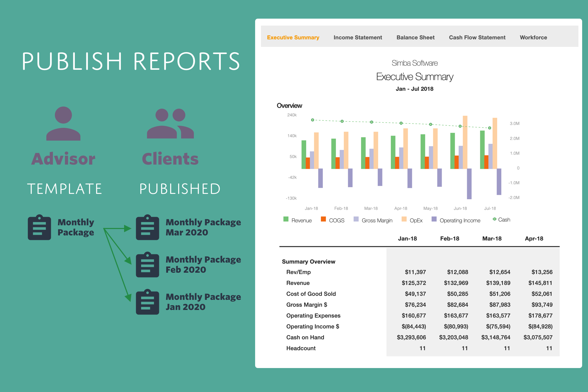Select the Cash on Hand table row

[x=305, y=337]
